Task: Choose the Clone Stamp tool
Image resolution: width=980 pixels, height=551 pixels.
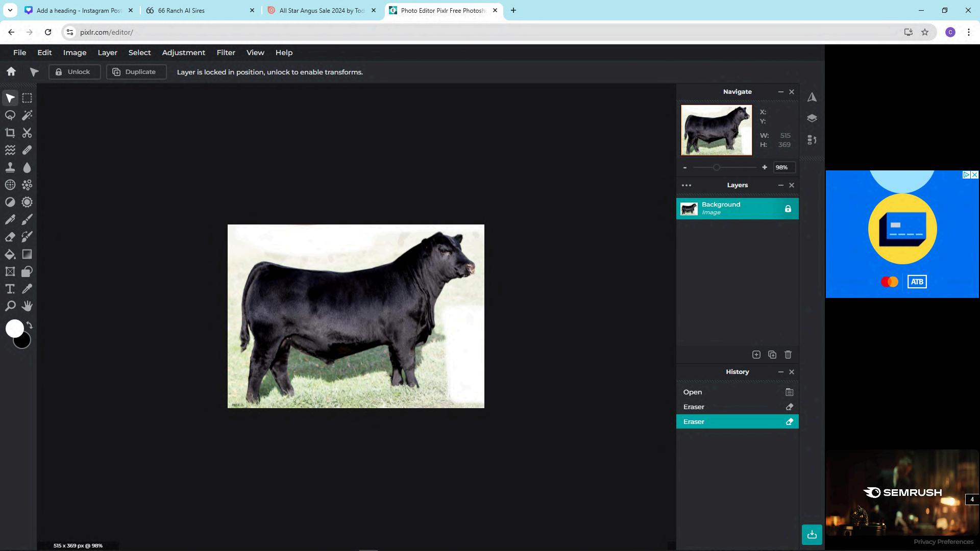Action: coord(10,168)
